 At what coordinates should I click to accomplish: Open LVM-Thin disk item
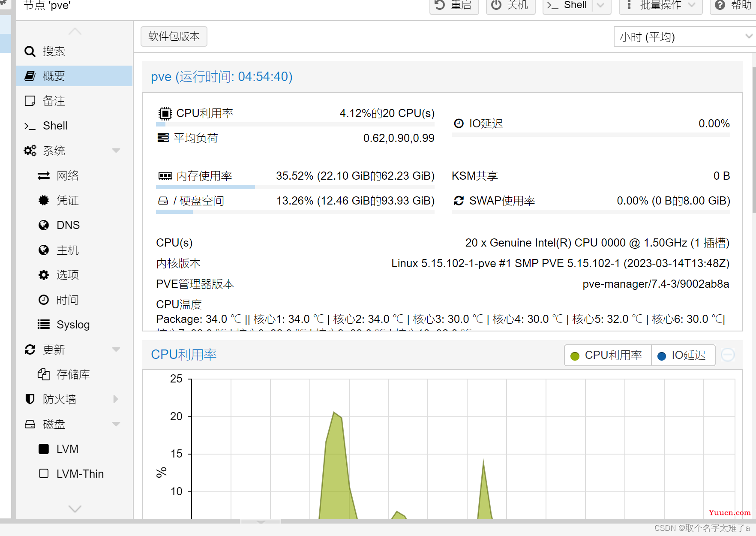(x=75, y=474)
